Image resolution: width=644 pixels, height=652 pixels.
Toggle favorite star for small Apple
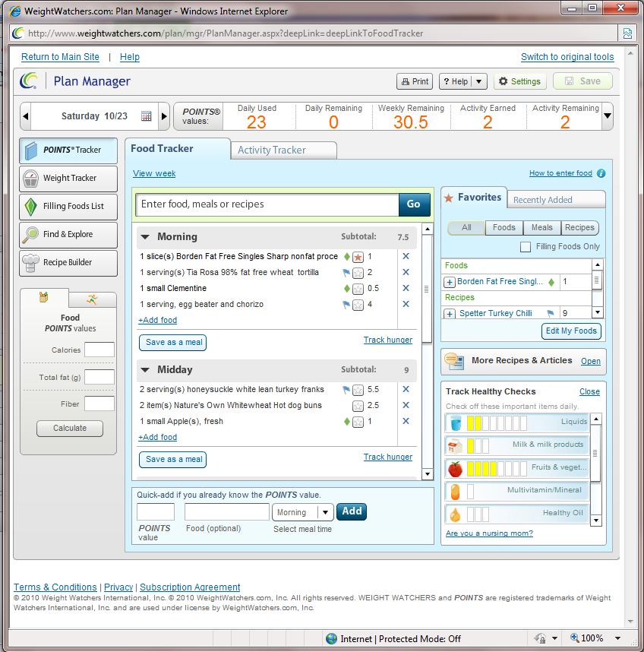point(358,422)
